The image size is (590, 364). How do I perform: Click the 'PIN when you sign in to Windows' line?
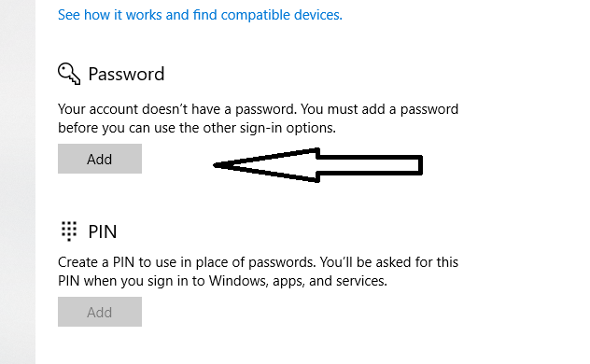[x=222, y=281]
